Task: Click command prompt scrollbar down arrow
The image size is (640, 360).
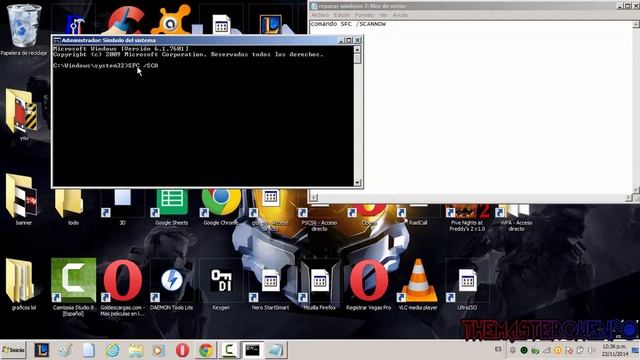Action: click(x=357, y=183)
